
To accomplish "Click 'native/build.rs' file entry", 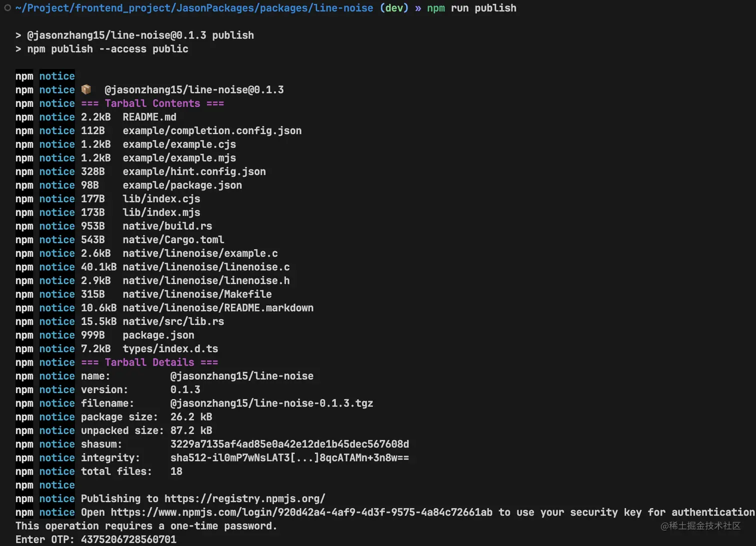I will click(167, 226).
